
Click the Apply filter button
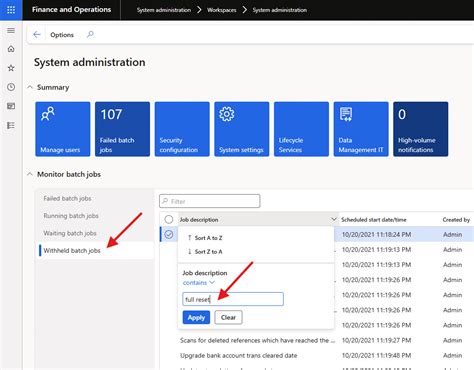pyautogui.click(x=196, y=317)
